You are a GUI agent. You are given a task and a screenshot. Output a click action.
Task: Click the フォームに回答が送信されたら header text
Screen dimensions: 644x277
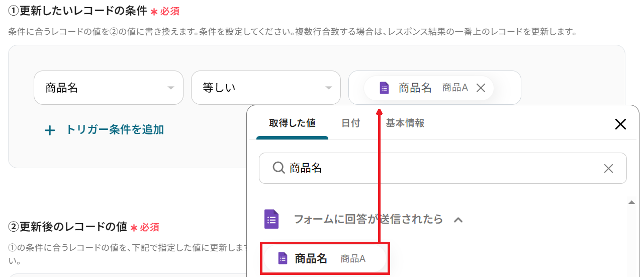coord(368,219)
